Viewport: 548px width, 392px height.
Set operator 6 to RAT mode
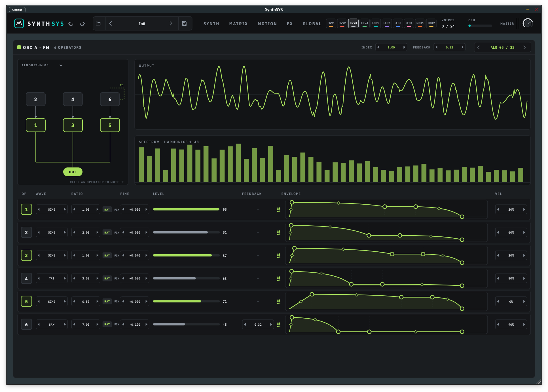(x=107, y=325)
